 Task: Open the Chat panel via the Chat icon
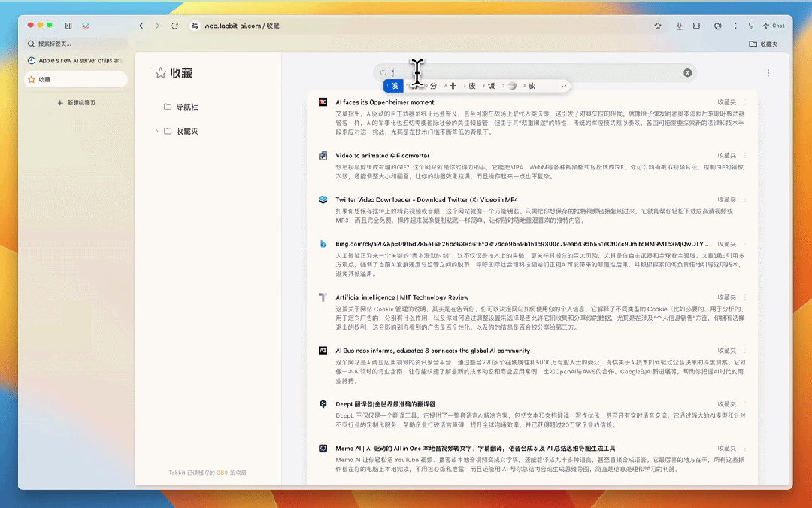click(774, 25)
